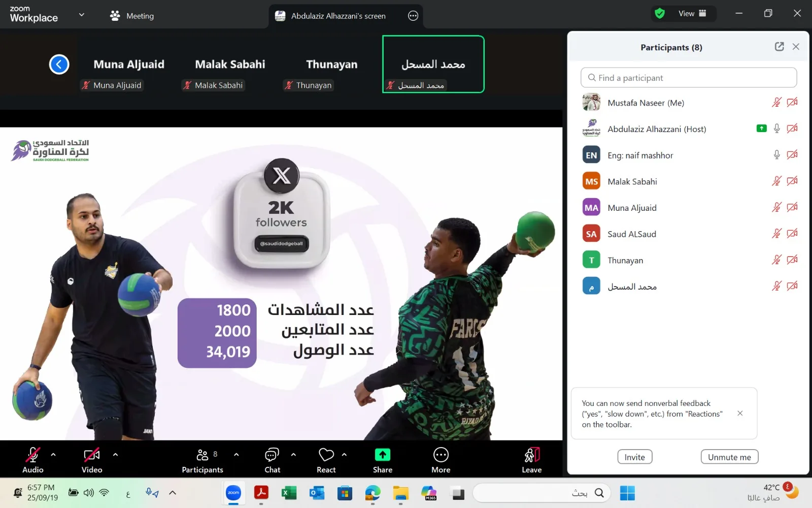Expand the Video settings caret
The height and width of the screenshot is (508, 812).
click(115, 455)
